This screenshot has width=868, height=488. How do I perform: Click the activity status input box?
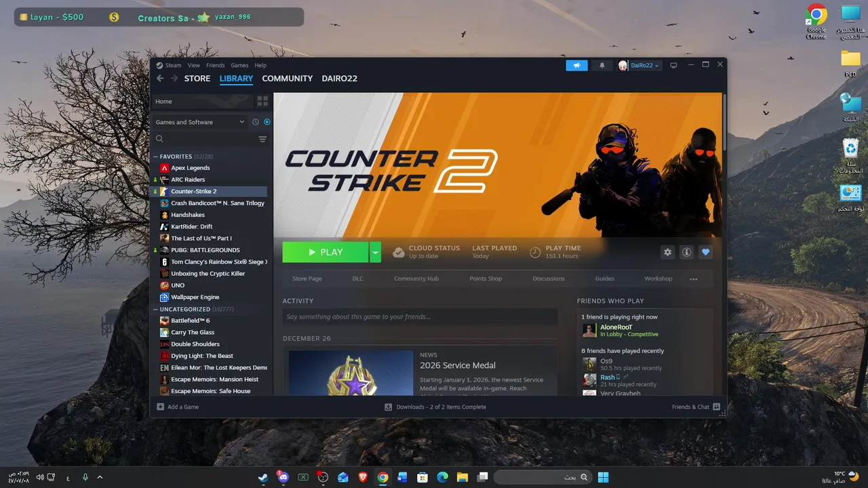pos(420,317)
